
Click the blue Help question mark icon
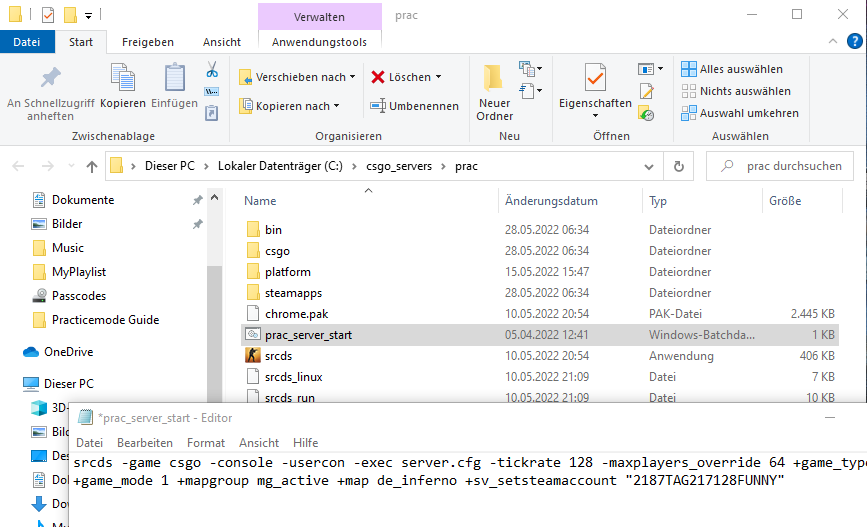[854, 41]
